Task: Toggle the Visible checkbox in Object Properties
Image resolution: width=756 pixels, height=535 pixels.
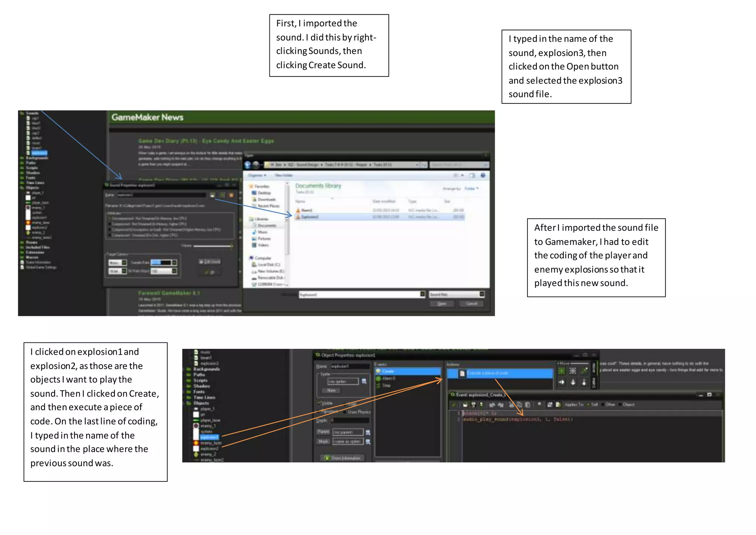Action: point(319,403)
